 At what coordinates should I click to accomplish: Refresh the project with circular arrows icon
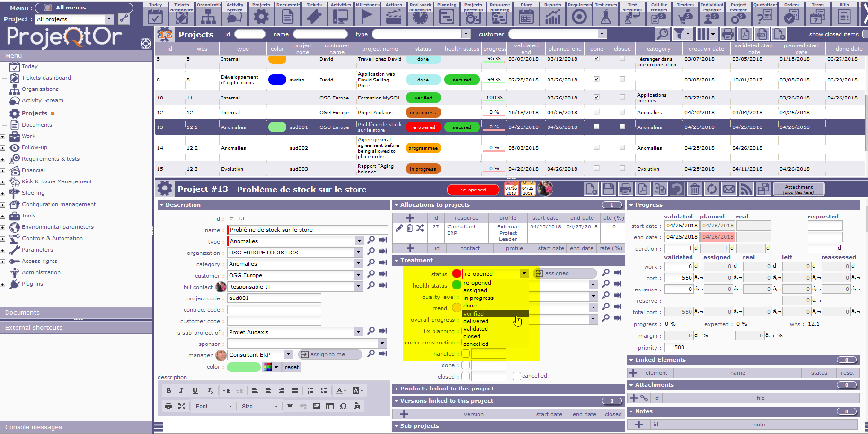click(711, 190)
